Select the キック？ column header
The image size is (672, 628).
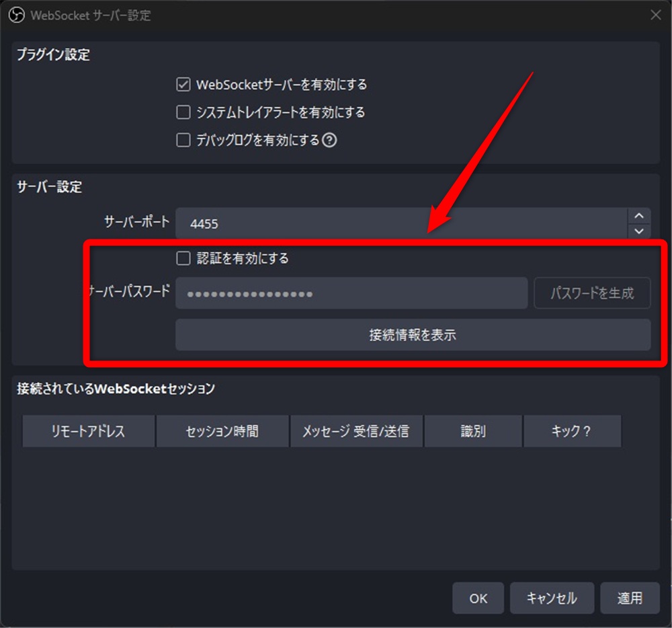click(x=572, y=431)
